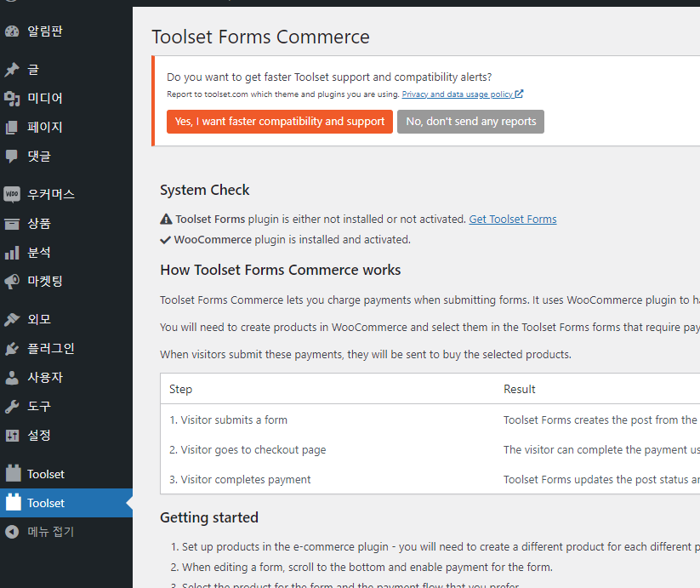Click the external link icon after the privacy policy
Screen dimensions: 700x588
click(x=519, y=94)
